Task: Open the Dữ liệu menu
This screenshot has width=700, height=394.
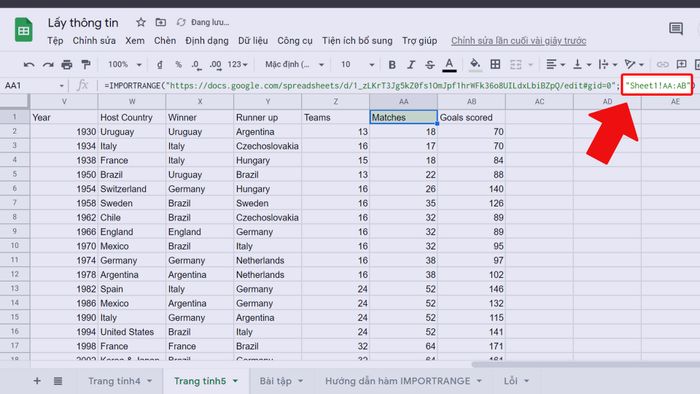Action: (x=253, y=41)
